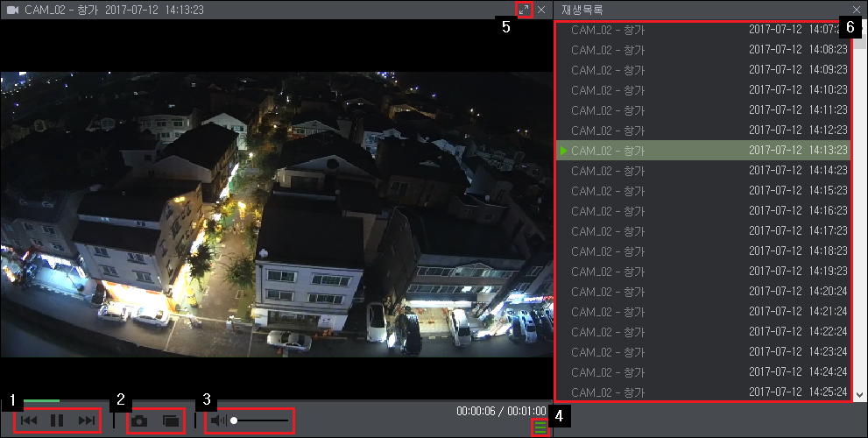Close the CAM_02 video player
The height and width of the screenshot is (438, 868).
tap(541, 10)
